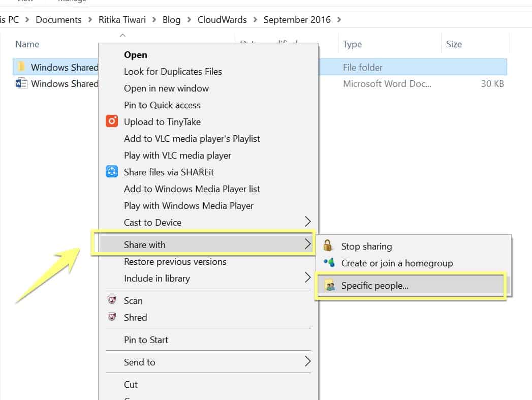Click the TinyTake camera icon
Screen dimensions: 532x400
(x=112, y=121)
